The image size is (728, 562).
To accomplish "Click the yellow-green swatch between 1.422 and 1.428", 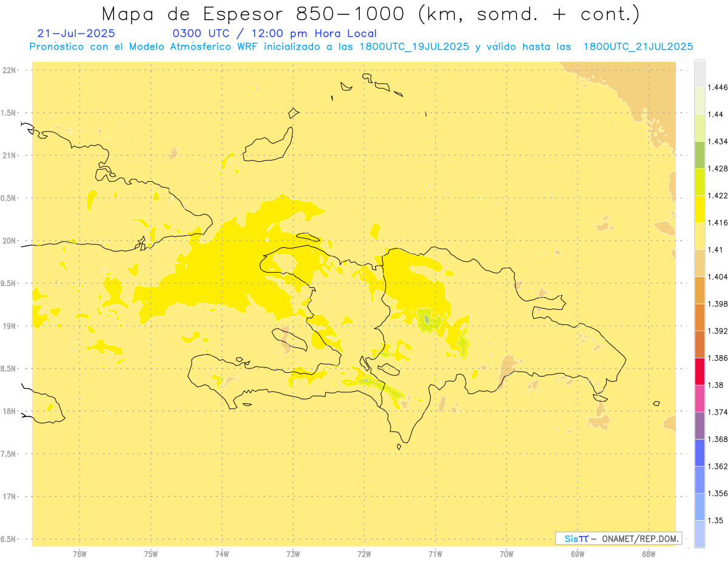I will pyautogui.click(x=699, y=182).
